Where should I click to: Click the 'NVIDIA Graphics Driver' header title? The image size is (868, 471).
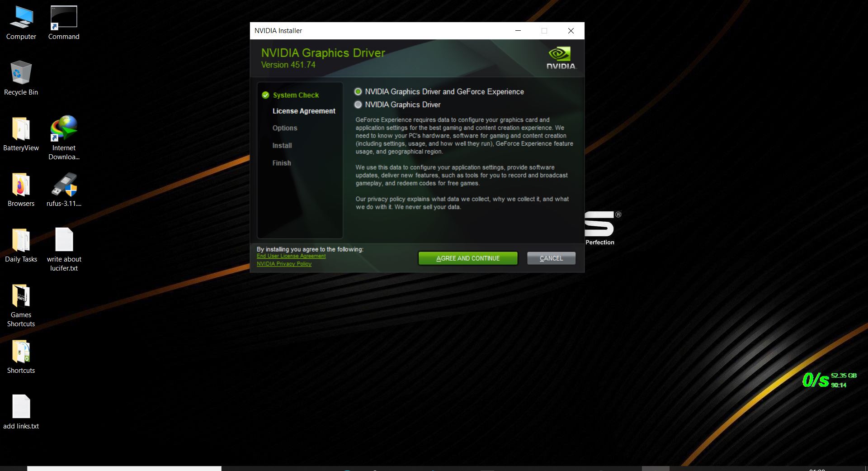323,53
